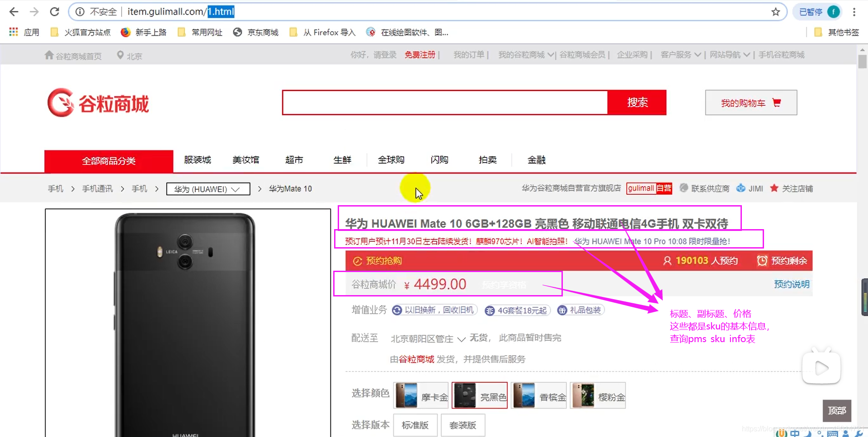Screen dimensions: 868x437
Task: Open the 拍卖 nav item
Action: 487,160
